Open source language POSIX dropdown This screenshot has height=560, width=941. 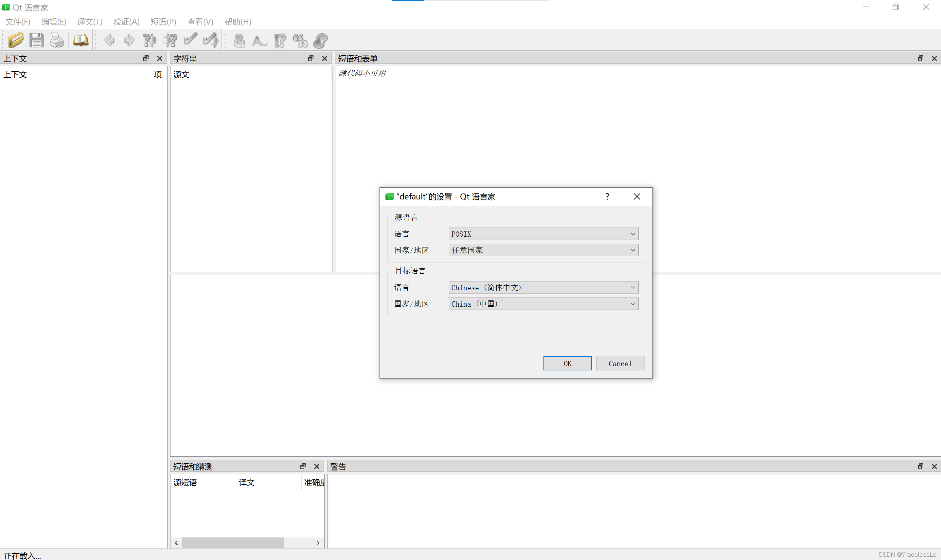tap(543, 234)
